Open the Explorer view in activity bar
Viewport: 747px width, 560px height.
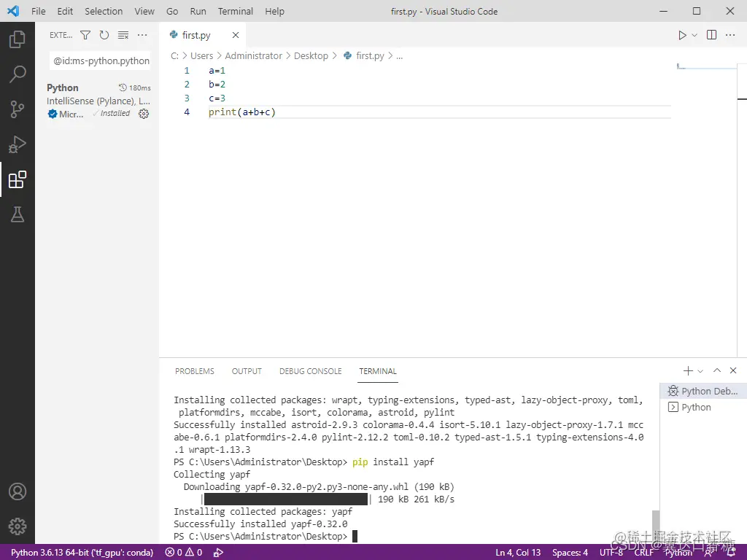(18, 39)
